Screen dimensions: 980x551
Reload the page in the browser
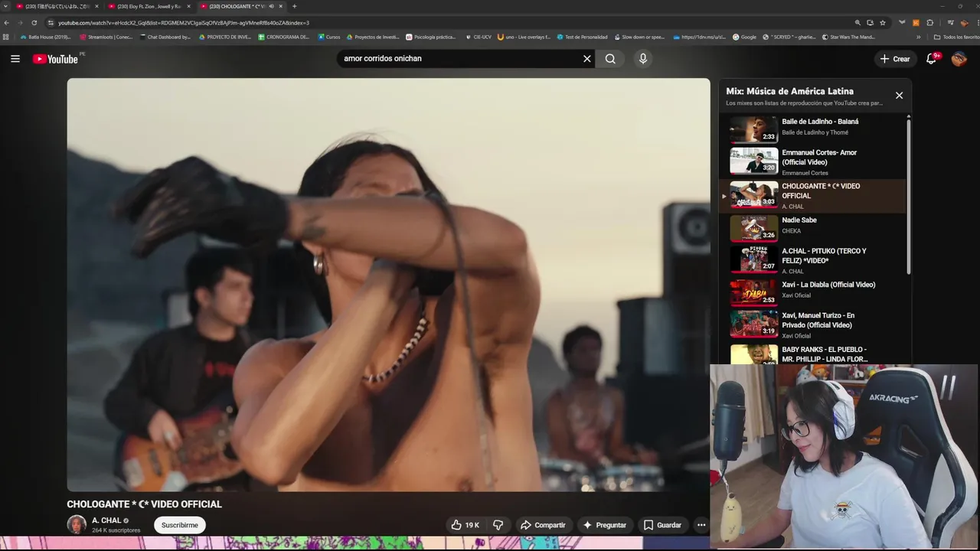[x=34, y=23]
